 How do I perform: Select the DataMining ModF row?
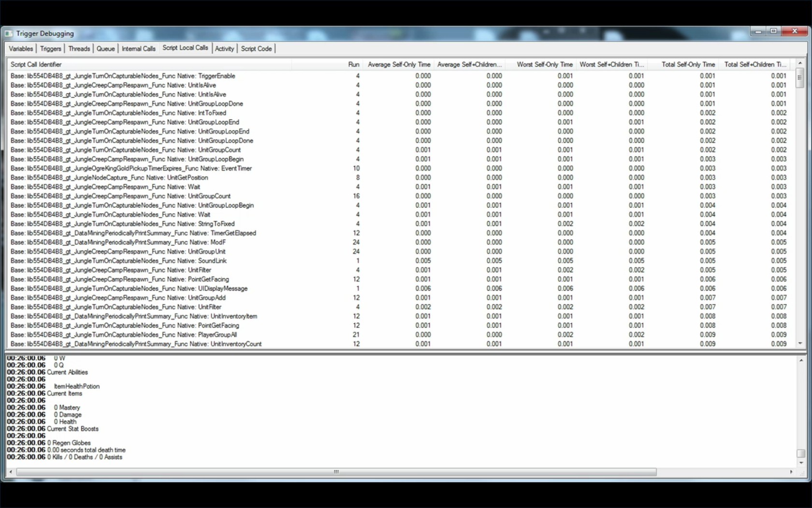tap(399, 242)
